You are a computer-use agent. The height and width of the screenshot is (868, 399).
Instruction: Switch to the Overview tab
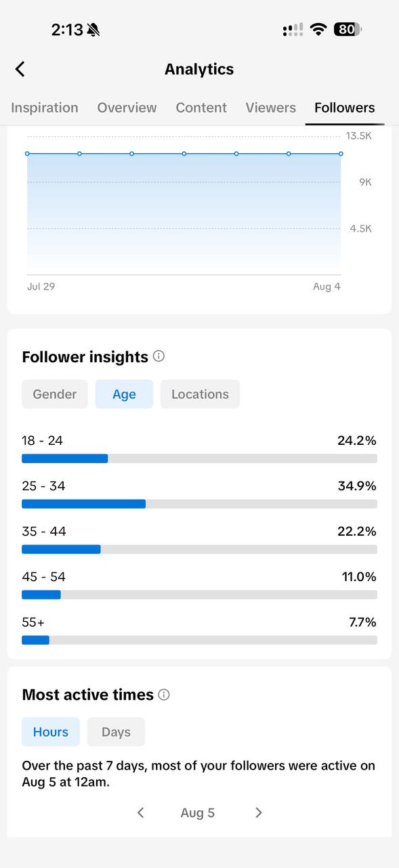(x=127, y=108)
